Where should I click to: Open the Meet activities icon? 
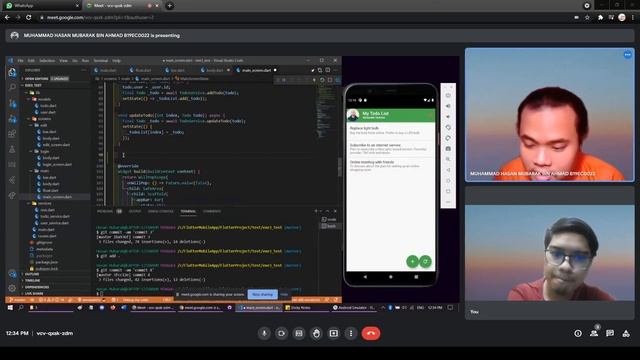(x=626, y=333)
